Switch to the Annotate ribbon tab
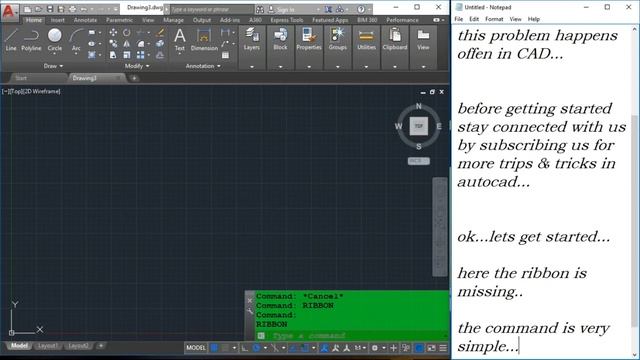This screenshot has height=360, width=640. pyautogui.click(x=85, y=20)
